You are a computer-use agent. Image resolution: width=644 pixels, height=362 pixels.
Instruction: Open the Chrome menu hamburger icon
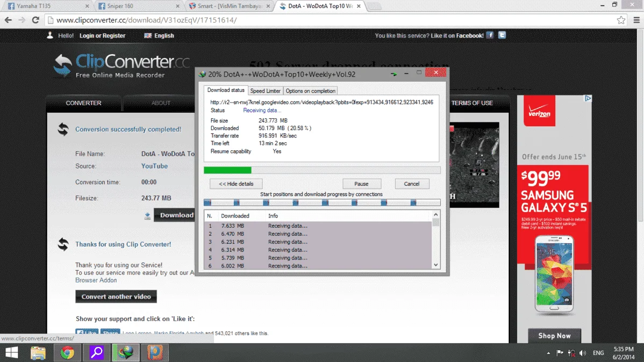pos(636,20)
